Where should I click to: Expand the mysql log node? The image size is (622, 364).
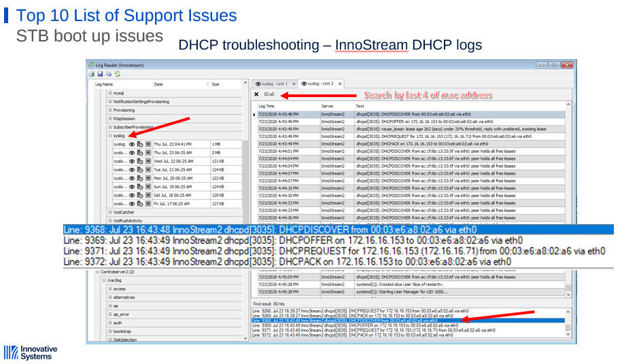[x=110, y=93]
